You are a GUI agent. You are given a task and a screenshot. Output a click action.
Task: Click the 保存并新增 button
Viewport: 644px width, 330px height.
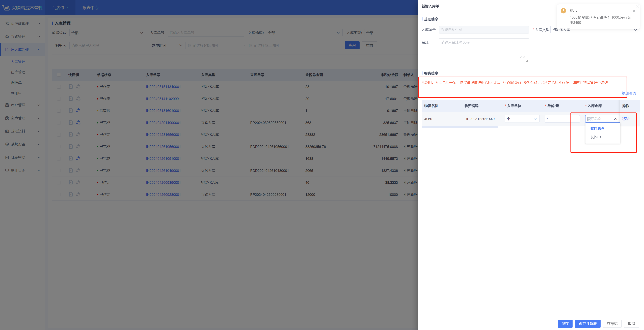[x=587, y=323]
